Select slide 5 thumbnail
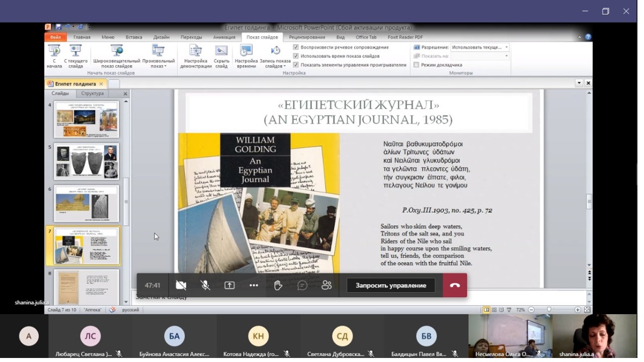The height and width of the screenshot is (362, 644). (87, 161)
